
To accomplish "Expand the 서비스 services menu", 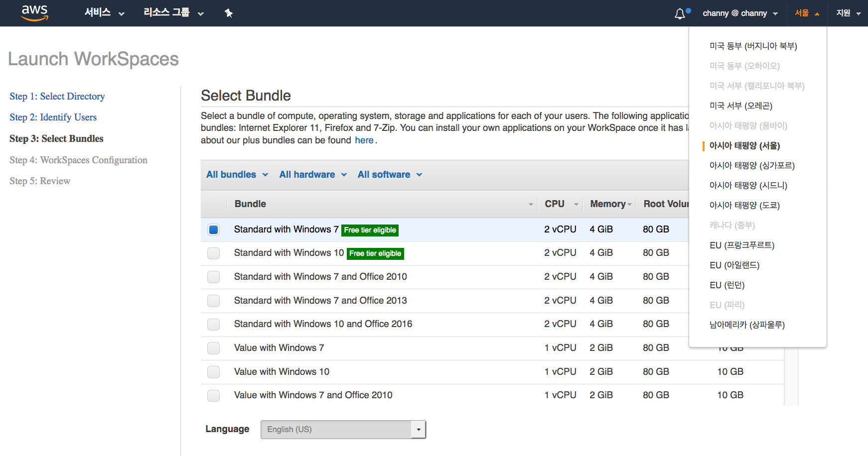I will (104, 13).
